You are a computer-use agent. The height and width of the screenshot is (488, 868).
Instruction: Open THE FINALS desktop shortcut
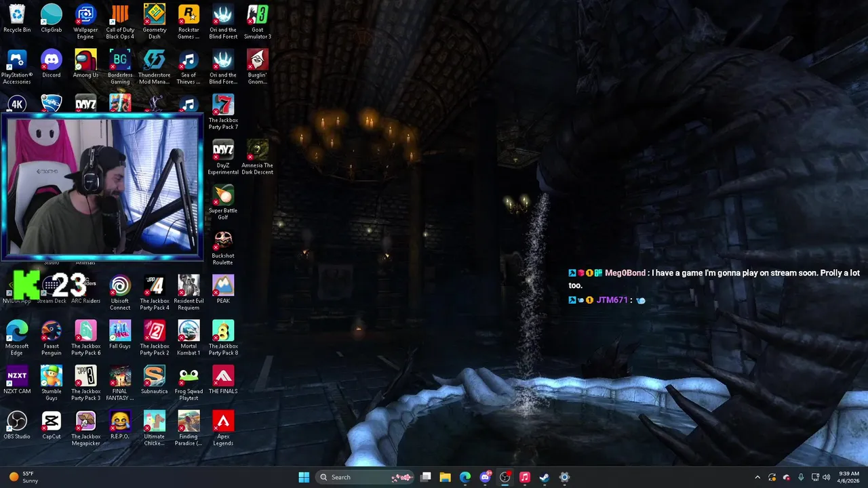coord(223,381)
